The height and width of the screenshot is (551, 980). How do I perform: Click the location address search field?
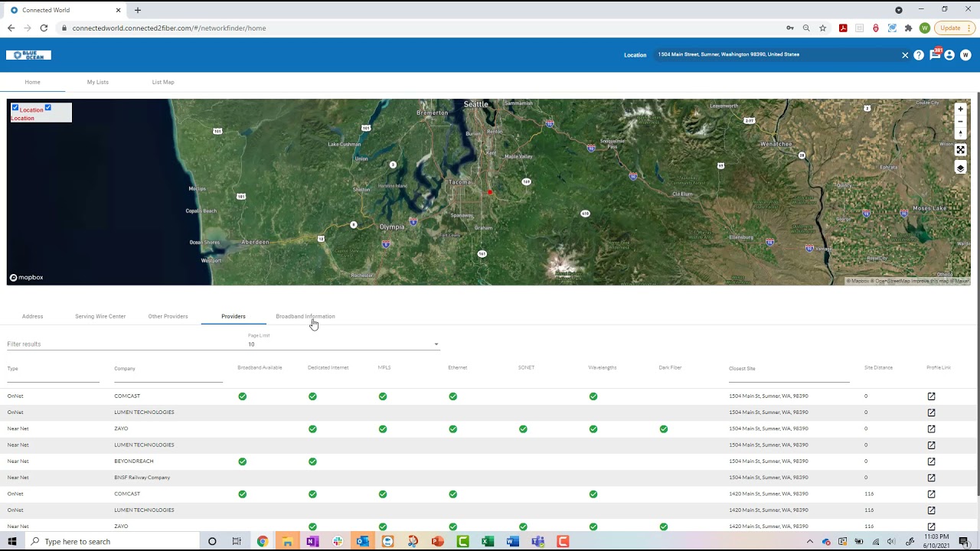(777, 55)
